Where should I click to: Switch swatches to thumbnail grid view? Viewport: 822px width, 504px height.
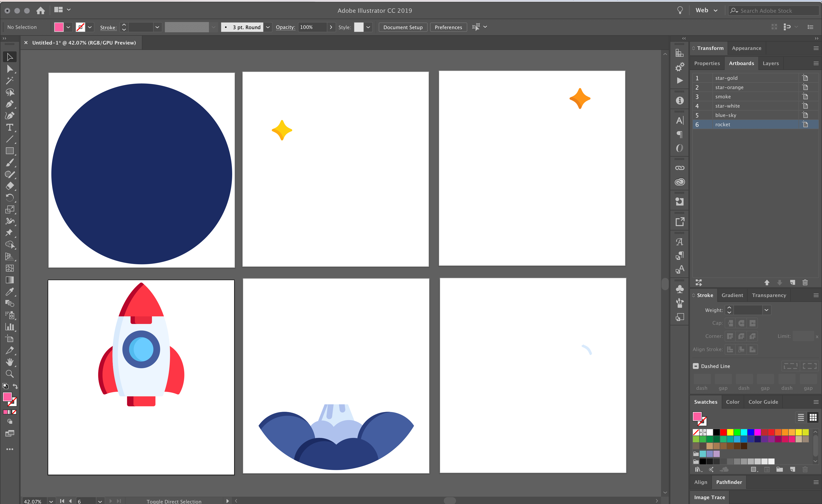pos(813,417)
